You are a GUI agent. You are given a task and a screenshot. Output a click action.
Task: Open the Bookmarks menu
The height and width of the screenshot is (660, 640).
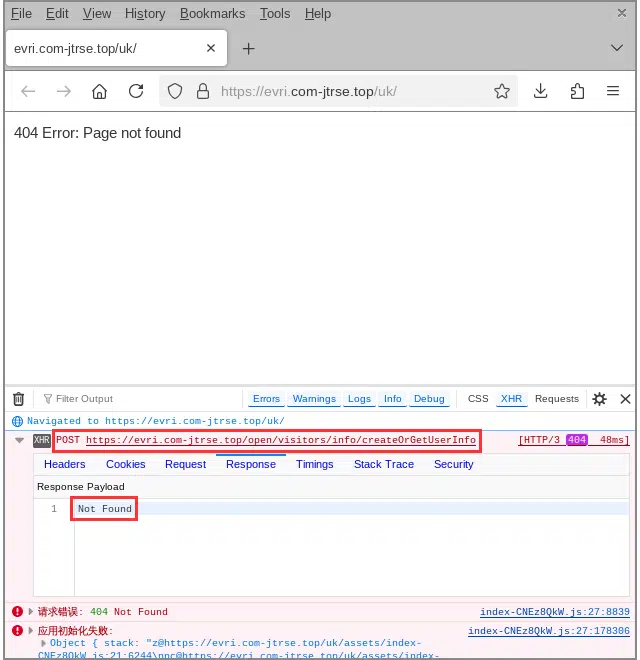[x=212, y=13]
